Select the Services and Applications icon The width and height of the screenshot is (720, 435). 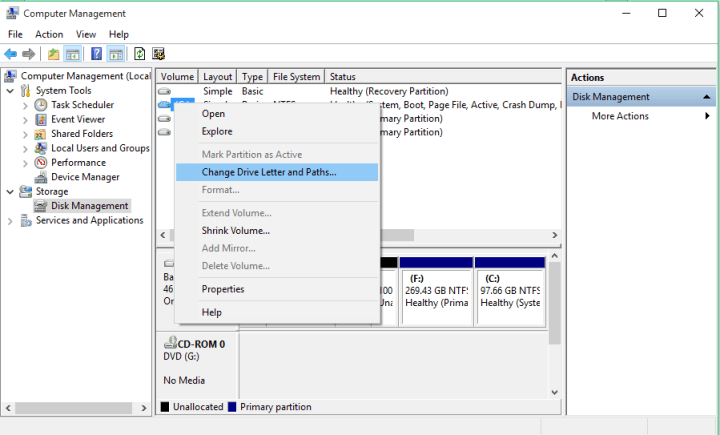(26, 220)
